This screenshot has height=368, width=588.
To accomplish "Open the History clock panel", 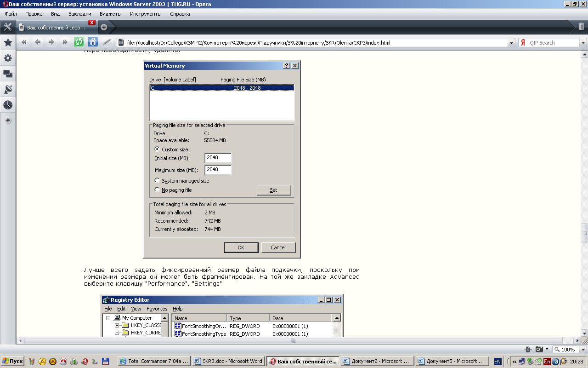I will [8, 105].
